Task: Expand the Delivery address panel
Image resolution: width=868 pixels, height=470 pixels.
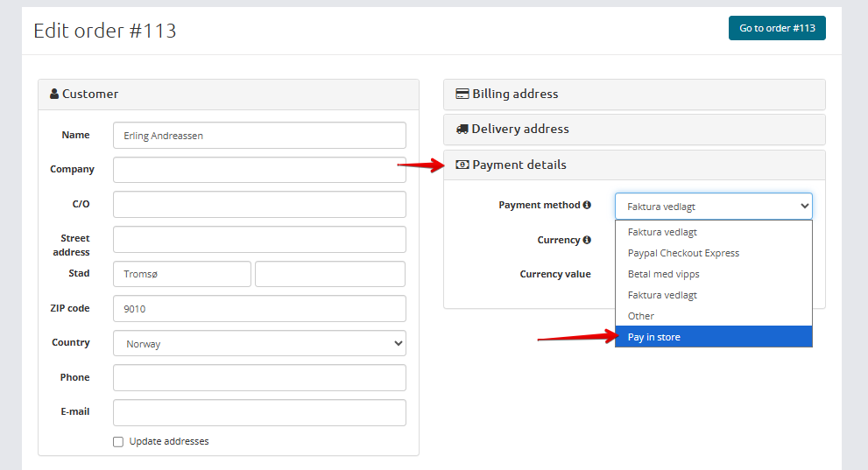Action: click(634, 130)
